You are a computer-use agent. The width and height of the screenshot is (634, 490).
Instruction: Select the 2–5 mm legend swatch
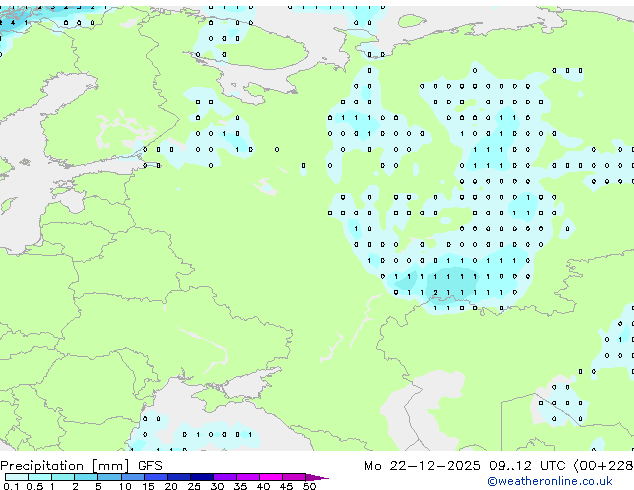click(x=86, y=477)
